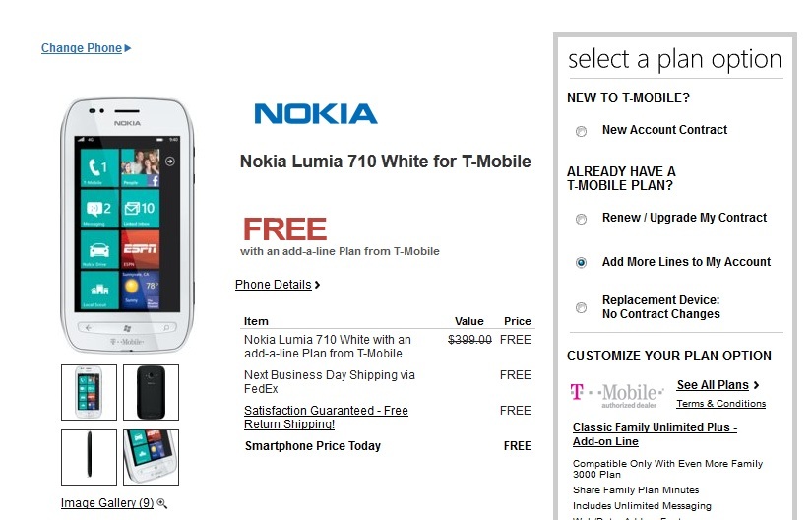812x520 pixels.
Task: Click the large Nokia Lumia phone image
Action: click(x=127, y=226)
